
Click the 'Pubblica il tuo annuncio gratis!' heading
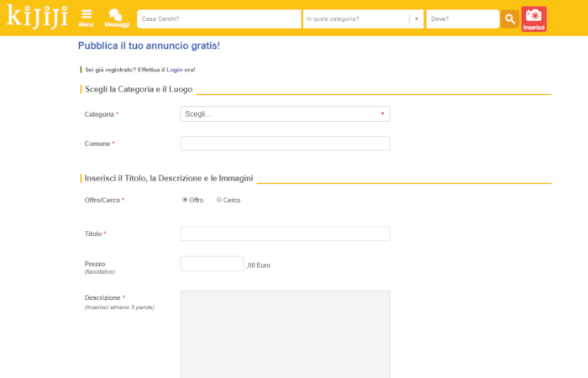click(149, 45)
